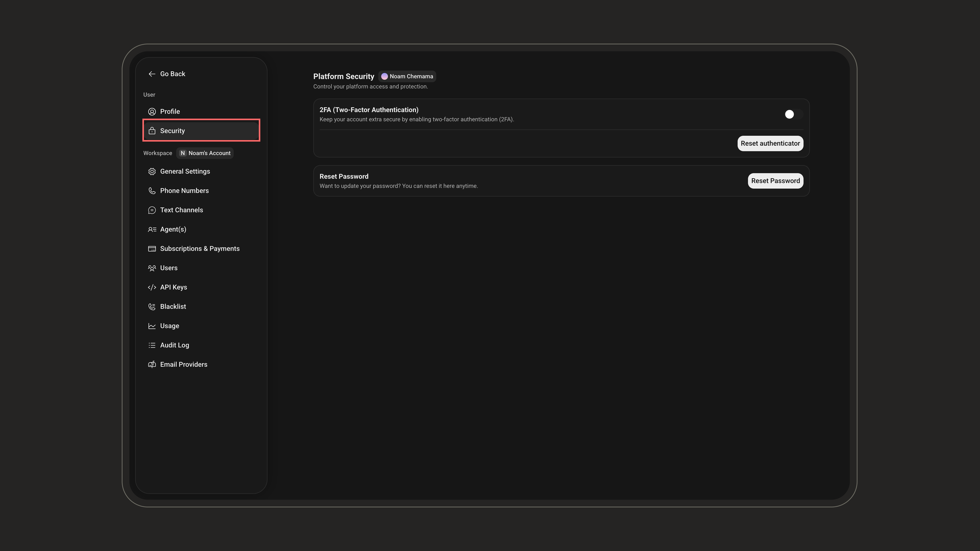Open the Profile settings page
Image resolution: width=980 pixels, height=551 pixels.
point(201,111)
